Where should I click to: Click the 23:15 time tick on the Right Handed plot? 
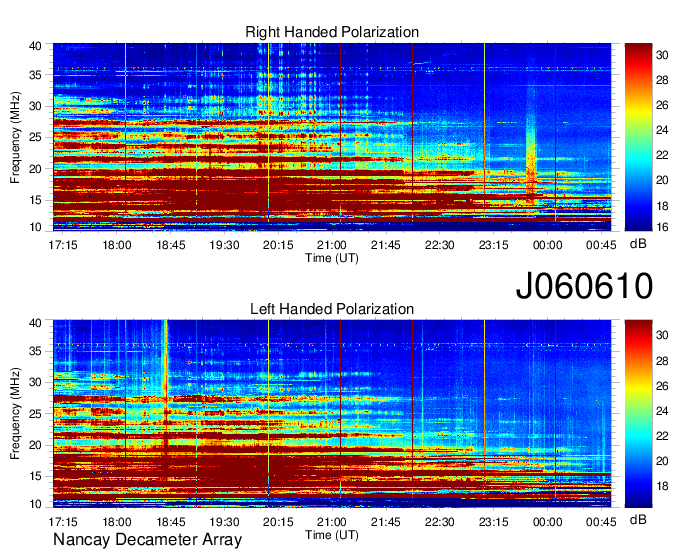tap(494, 245)
